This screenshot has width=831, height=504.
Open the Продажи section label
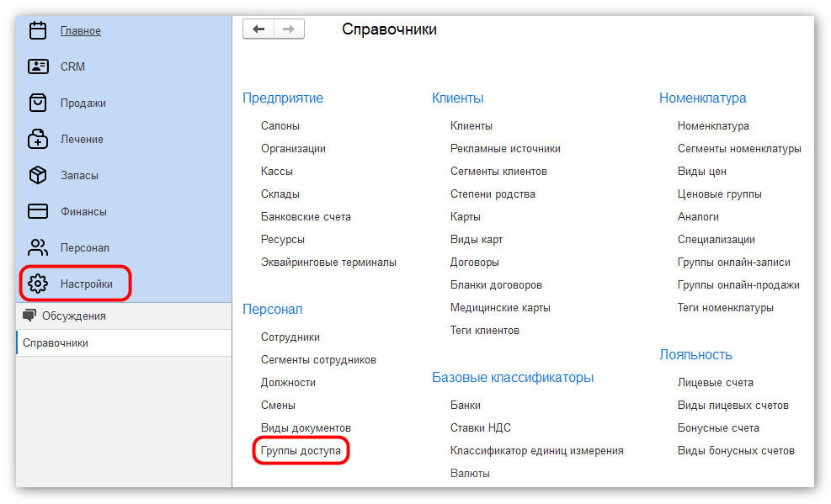[x=83, y=103]
